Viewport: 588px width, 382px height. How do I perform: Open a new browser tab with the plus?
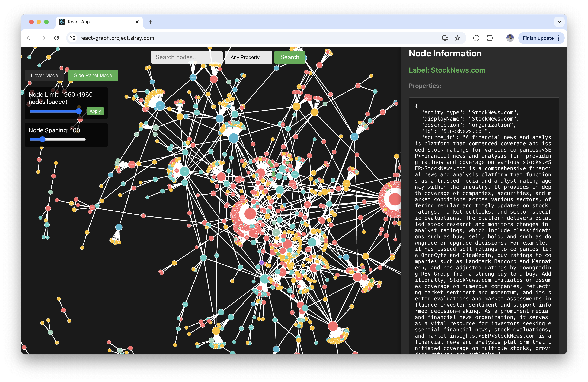(x=150, y=22)
